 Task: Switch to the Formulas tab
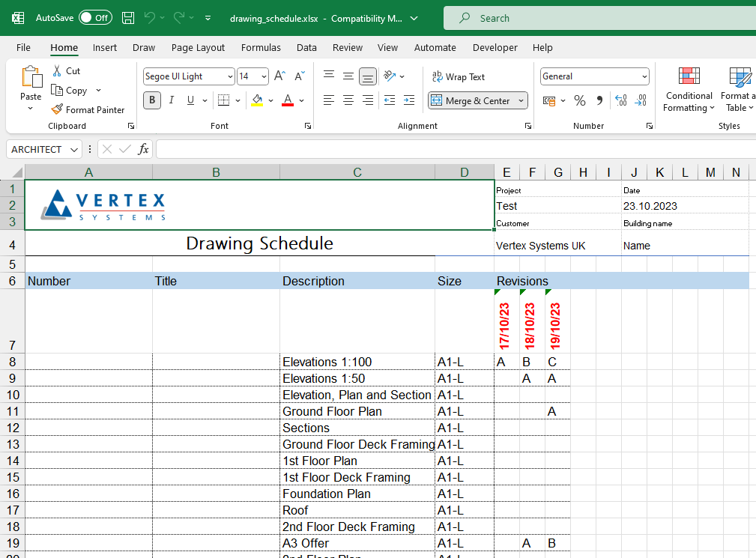pos(261,47)
